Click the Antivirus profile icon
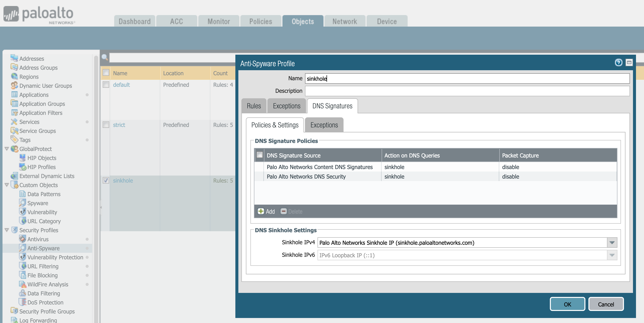This screenshot has height=323, width=644. click(x=22, y=239)
